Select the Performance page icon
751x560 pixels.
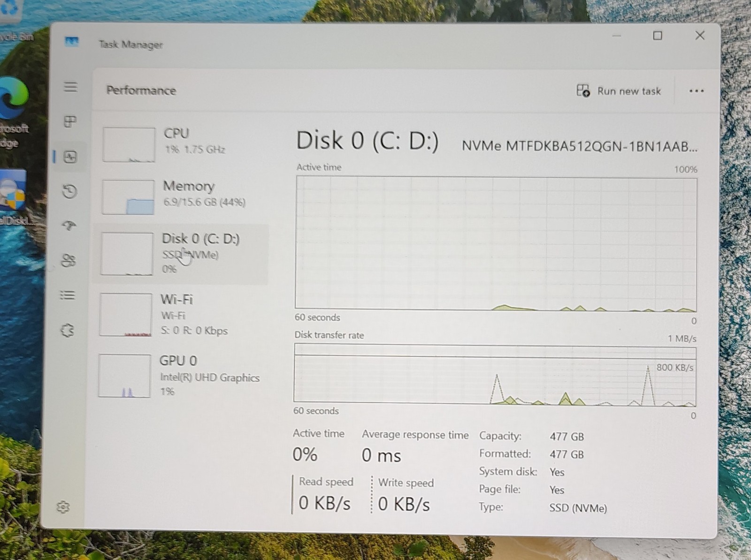(70, 157)
